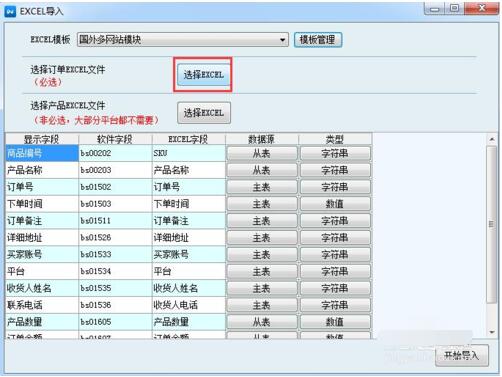Click the 数据源 column header
The height and width of the screenshot is (377, 502).
tap(262, 139)
